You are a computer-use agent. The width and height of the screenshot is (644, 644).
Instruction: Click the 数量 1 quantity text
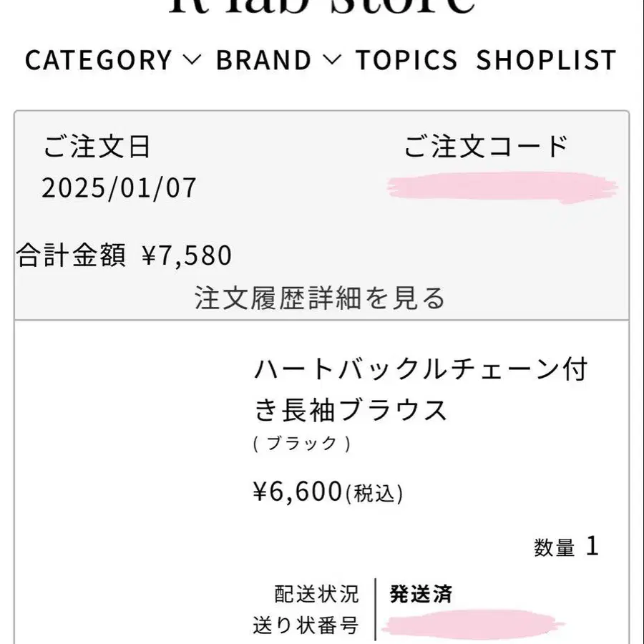click(x=565, y=547)
